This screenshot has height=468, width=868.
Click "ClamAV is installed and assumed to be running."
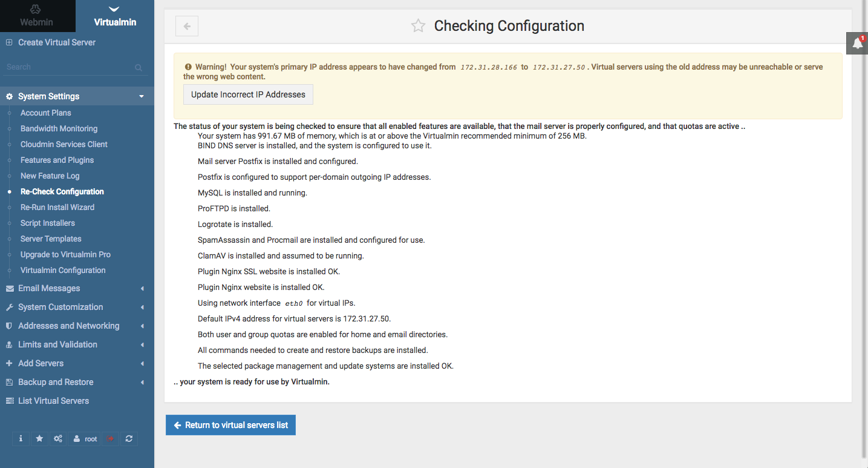pyautogui.click(x=281, y=255)
